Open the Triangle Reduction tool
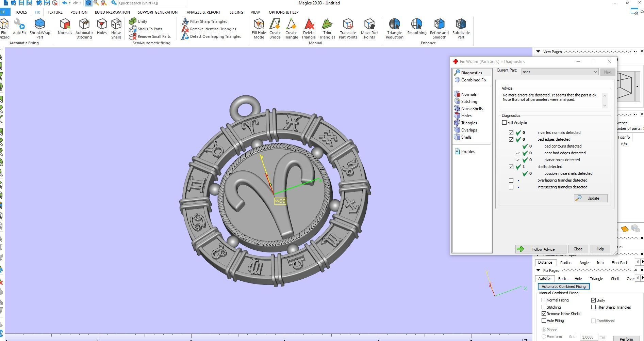Image resolution: width=644 pixels, height=341 pixels. 394,29
